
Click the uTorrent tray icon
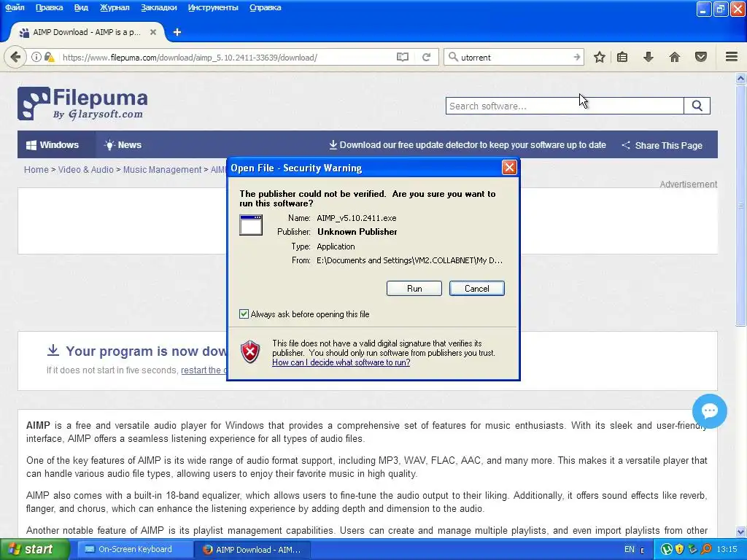click(x=666, y=550)
